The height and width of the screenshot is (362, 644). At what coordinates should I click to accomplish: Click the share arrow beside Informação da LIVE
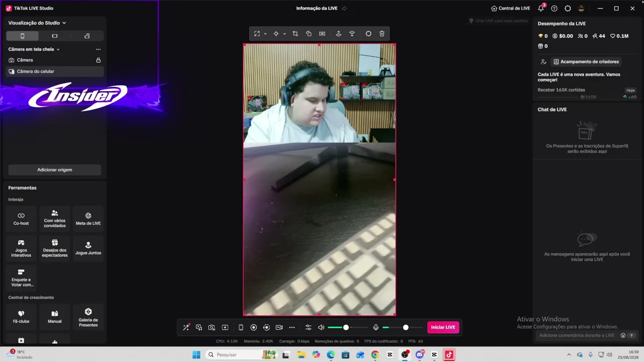pyautogui.click(x=344, y=9)
